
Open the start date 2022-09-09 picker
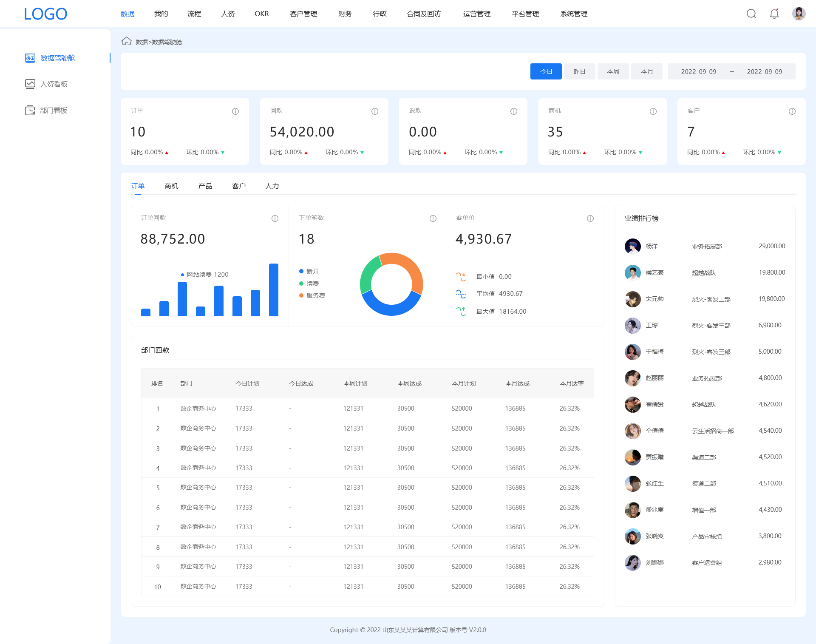[x=698, y=72]
